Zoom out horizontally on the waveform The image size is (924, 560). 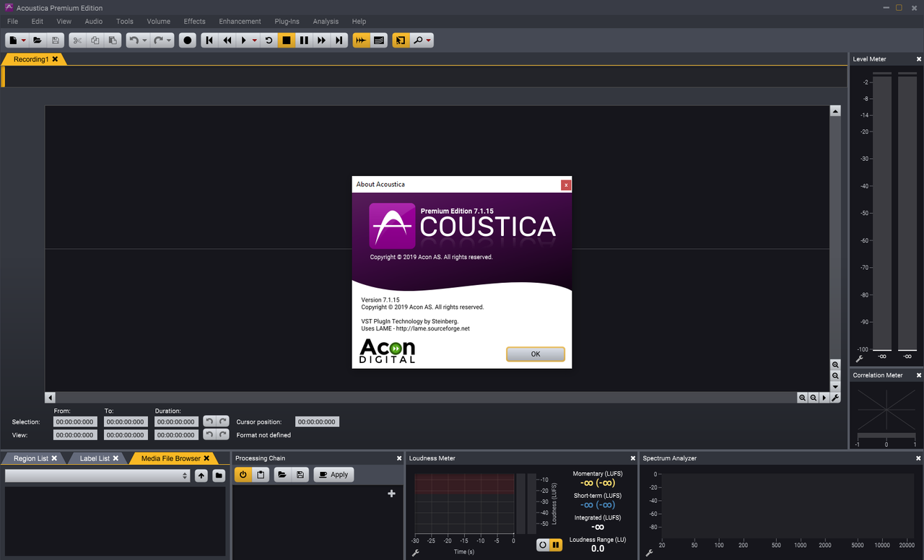click(813, 398)
